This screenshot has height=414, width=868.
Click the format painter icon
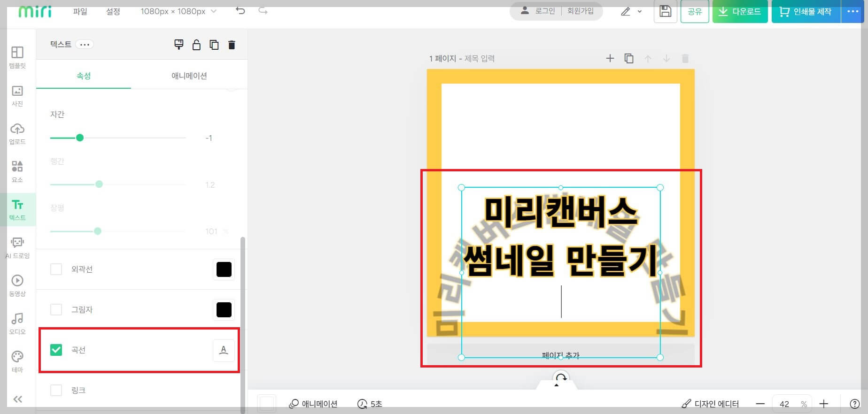click(x=179, y=45)
